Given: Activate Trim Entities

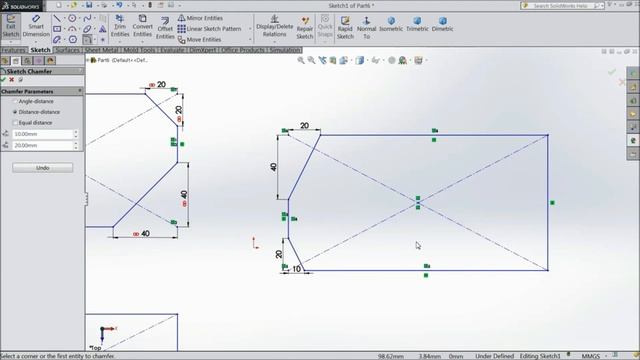Looking at the screenshot, I should [x=120, y=26].
